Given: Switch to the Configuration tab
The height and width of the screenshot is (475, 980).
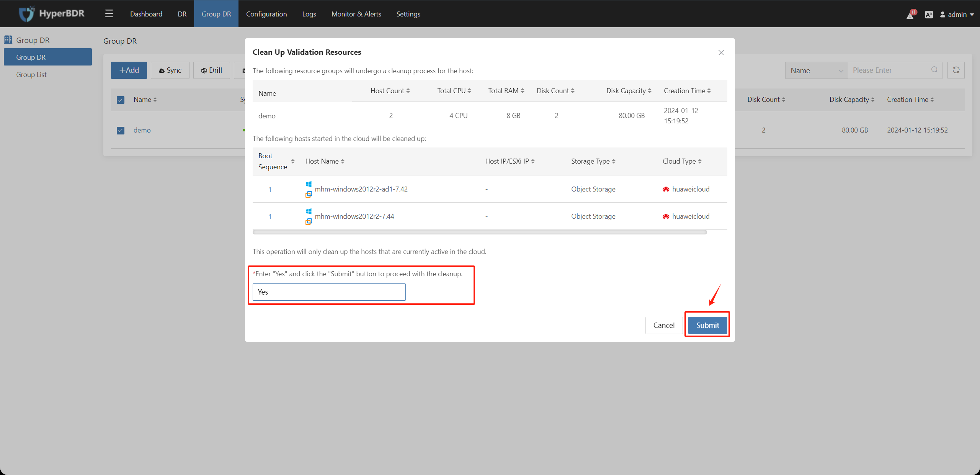Looking at the screenshot, I should (x=266, y=14).
